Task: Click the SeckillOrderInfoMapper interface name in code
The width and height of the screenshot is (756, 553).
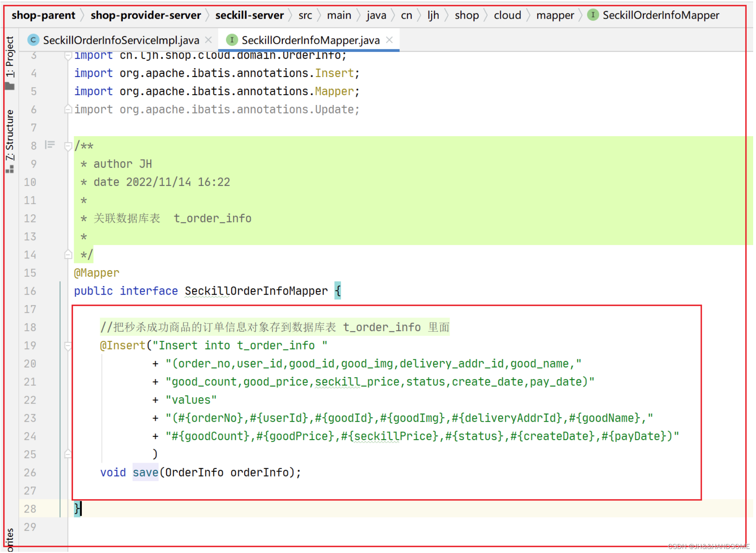Action: (x=256, y=291)
